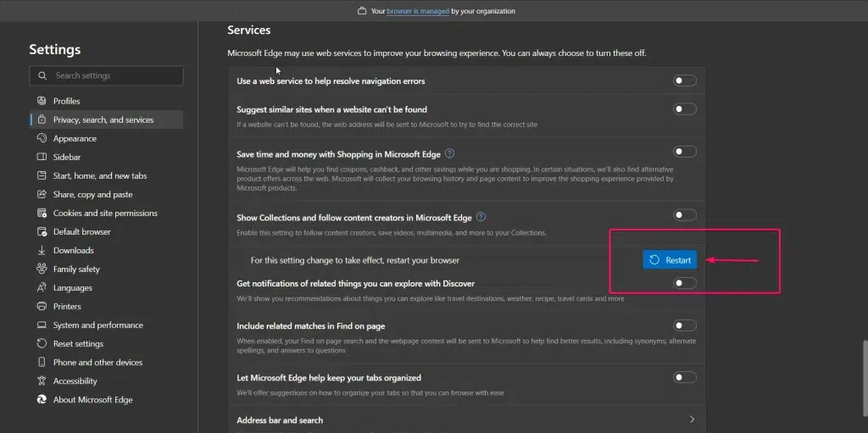The height and width of the screenshot is (433, 868).
Task: Click the Appearance palette icon
Action: [x=42, y=138]
